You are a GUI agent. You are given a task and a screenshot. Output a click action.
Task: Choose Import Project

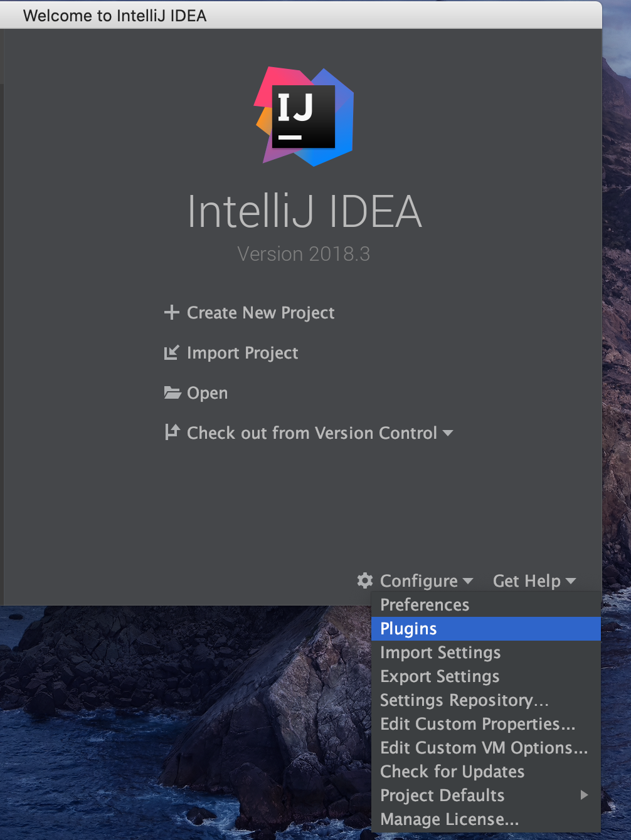coord(242,353)
